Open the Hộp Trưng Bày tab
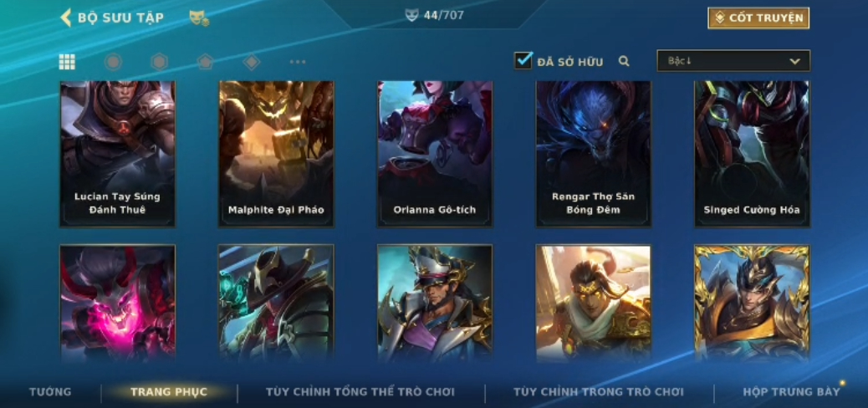868x408 pixels. 792,392
